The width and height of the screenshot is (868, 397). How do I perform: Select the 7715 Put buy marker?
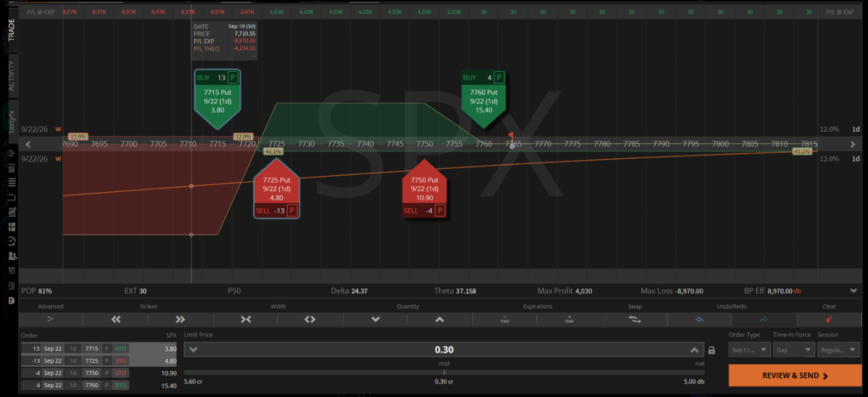click(x=217, y=99)
